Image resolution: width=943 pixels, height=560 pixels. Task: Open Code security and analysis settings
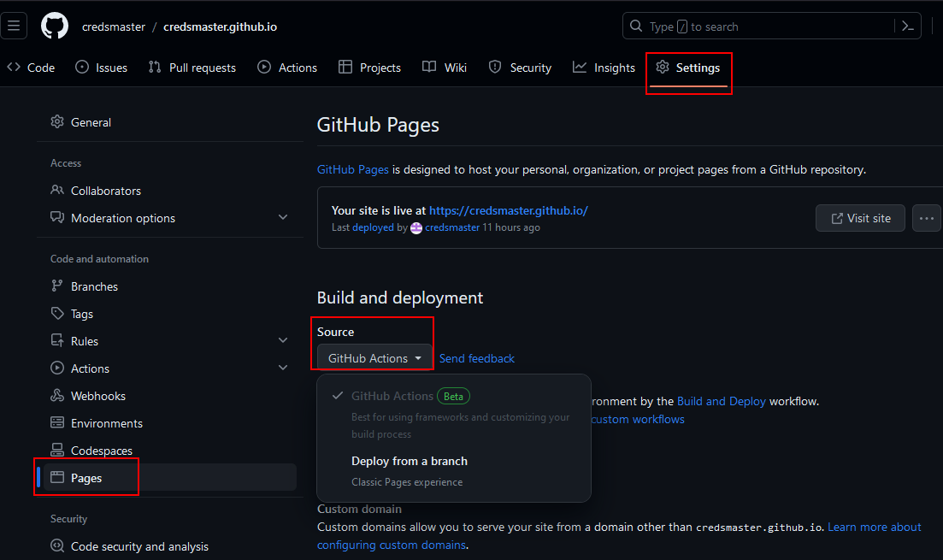coord(169,545)
